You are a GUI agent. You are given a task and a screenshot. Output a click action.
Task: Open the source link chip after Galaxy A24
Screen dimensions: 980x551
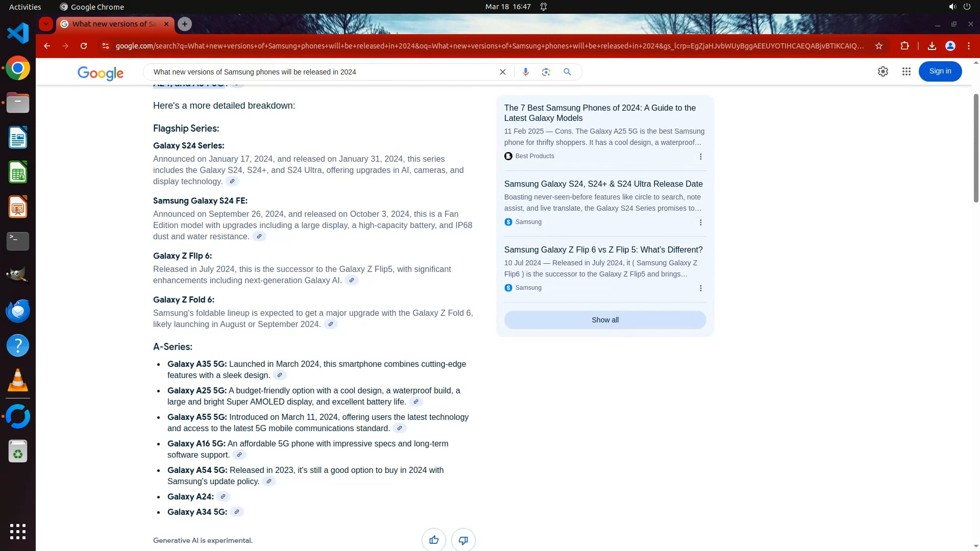(x=223, y=496)
